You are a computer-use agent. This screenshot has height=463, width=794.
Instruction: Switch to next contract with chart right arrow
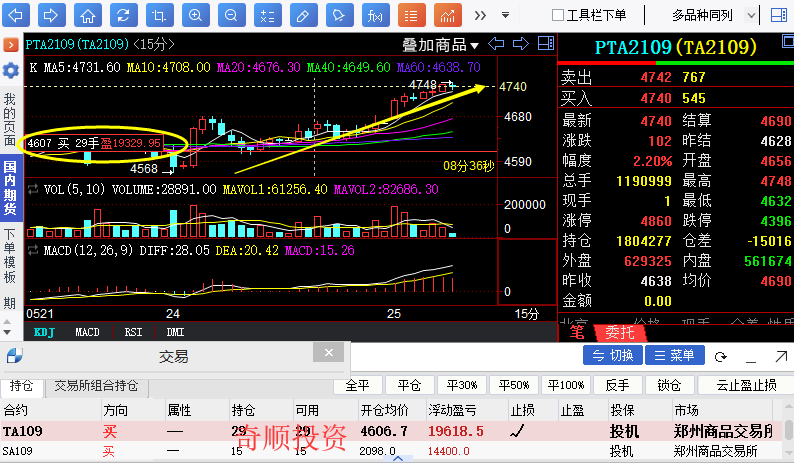pos(521,44)
